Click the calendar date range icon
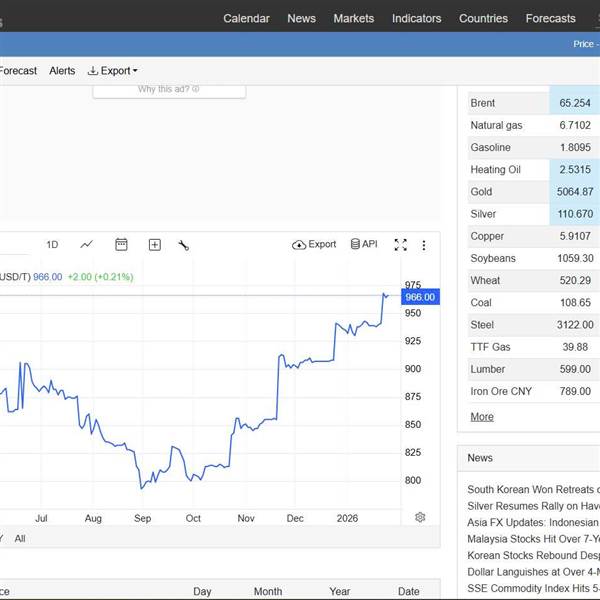 pyautogui.click(x=121, y=244)
